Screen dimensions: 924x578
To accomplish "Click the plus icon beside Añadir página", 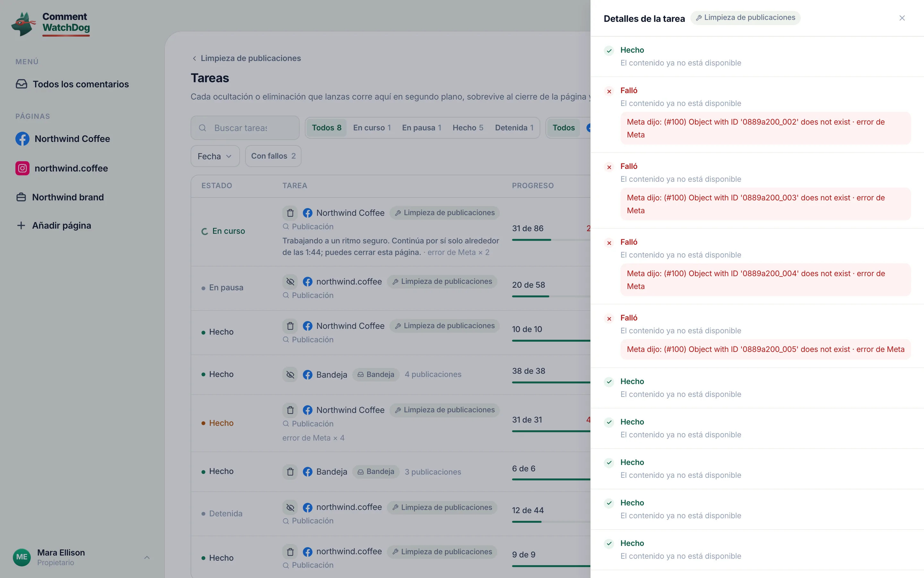I will tap(21, 225).
